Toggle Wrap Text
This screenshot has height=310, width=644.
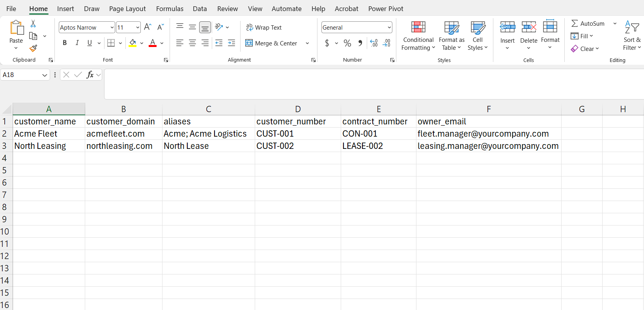(264, 27)
